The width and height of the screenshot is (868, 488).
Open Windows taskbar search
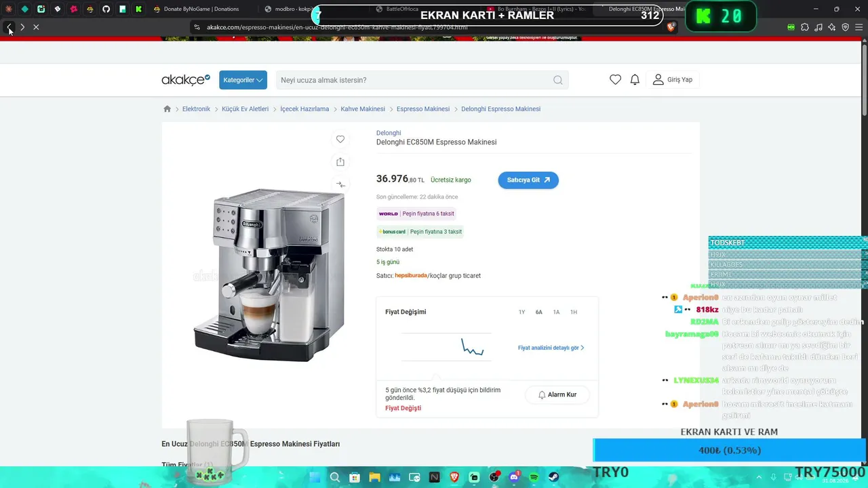(x=334, y=477)
